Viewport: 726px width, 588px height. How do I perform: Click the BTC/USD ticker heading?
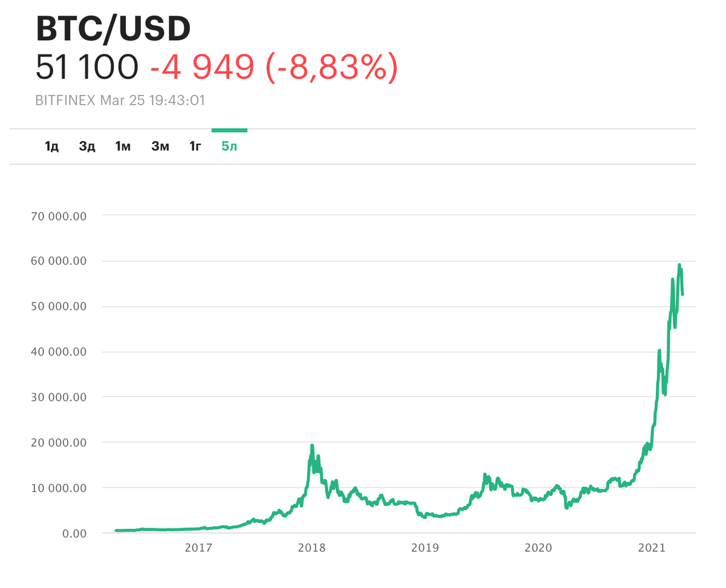coord(113,28)
